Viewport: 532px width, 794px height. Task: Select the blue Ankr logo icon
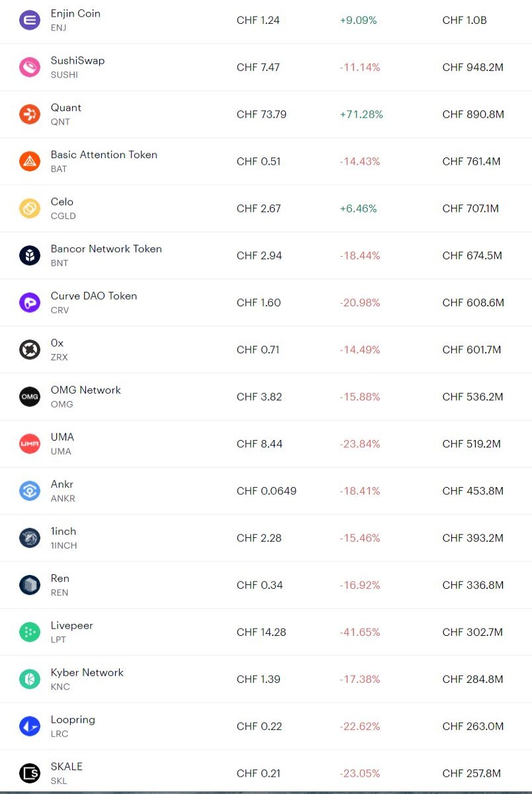(30, 490)
